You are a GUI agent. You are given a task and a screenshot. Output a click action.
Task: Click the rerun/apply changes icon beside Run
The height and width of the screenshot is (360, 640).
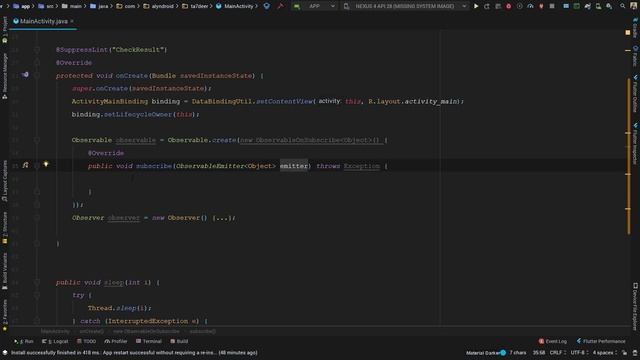[x=487, y=6]
